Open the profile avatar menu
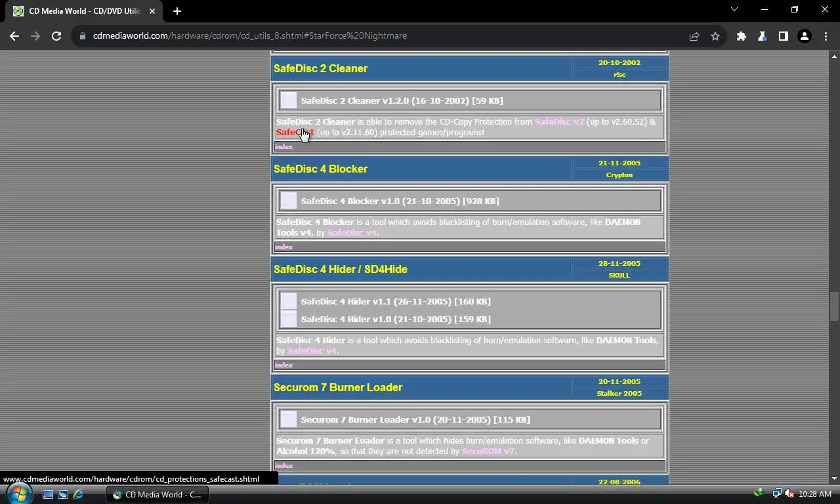This screenshot has width=840, height=504. [805, 36]
